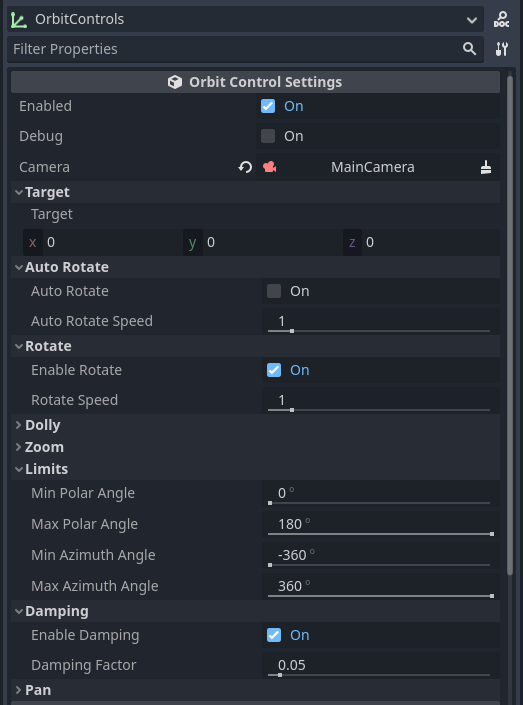Click the red camera icon next to MainCamera
Screen dimensions: 523x705
point(270,167)
